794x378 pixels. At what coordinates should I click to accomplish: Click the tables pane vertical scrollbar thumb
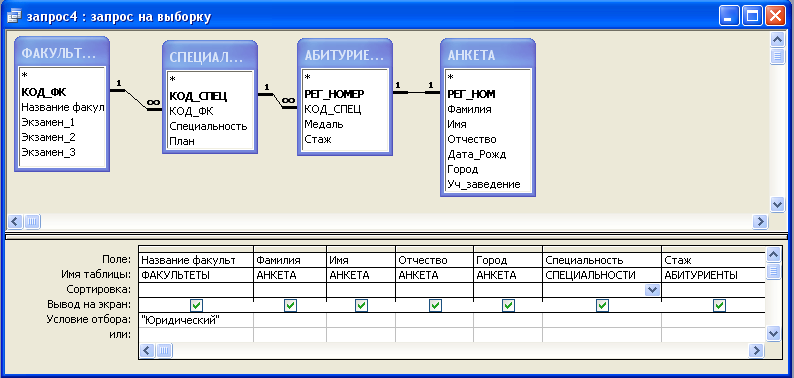tap(777, 56)
